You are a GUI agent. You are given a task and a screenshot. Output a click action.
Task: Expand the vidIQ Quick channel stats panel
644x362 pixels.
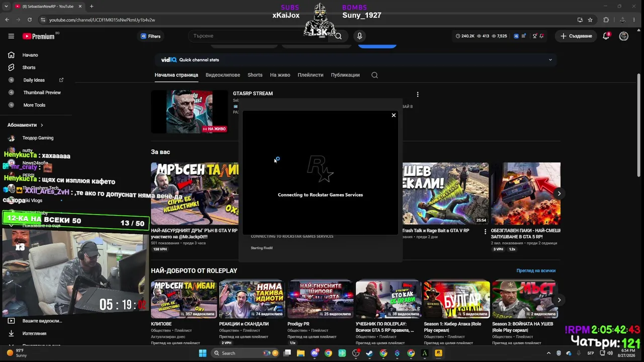click(x=550, y=60)
